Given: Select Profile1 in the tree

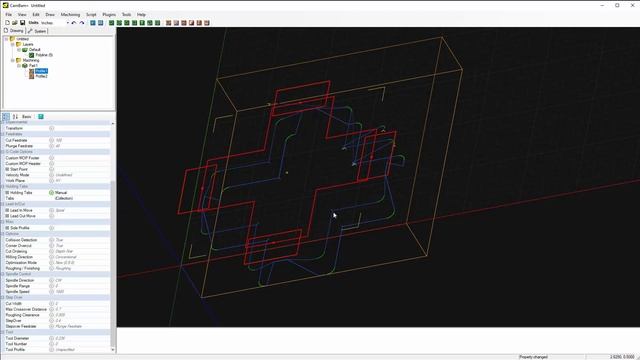Looking at the screenshot, I should click(x=41, y=71).
